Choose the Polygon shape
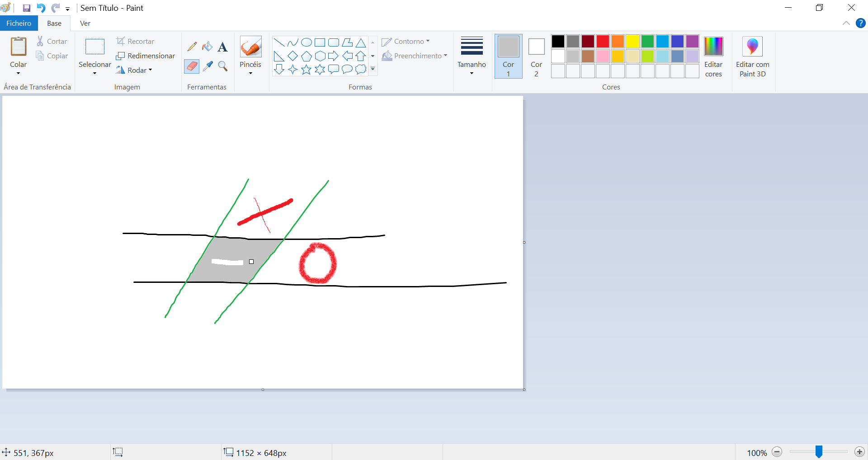 point(347,42)
